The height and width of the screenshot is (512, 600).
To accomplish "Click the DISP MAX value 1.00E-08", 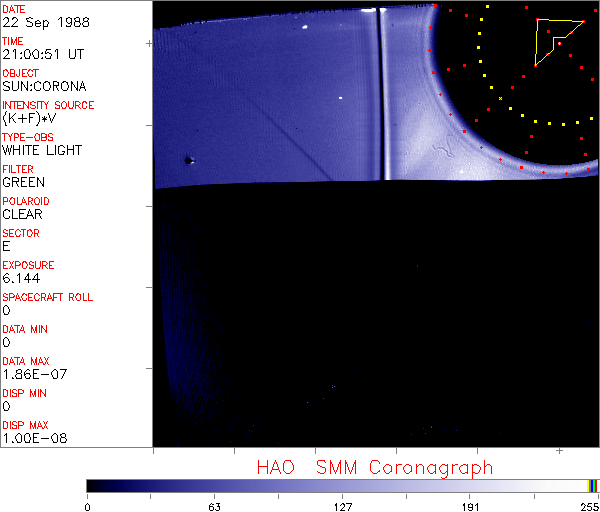I will [31, 438].
